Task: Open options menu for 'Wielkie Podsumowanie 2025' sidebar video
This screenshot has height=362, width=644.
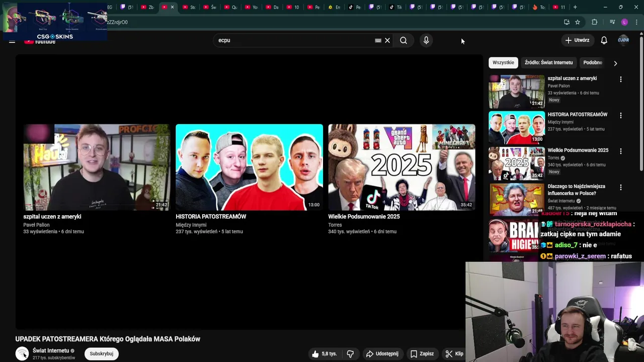Action: 620,151
